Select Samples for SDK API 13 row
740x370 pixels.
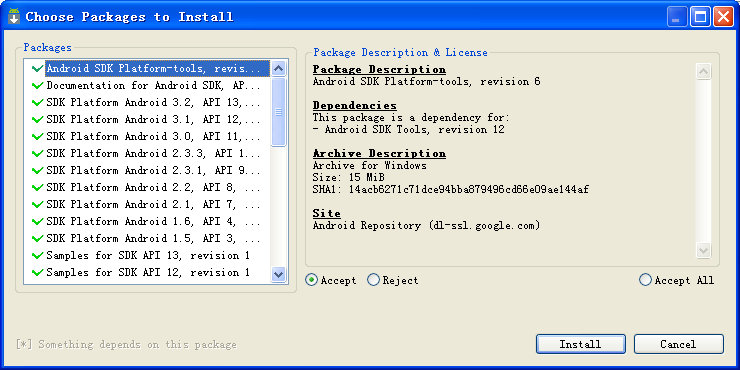(147, 255)
